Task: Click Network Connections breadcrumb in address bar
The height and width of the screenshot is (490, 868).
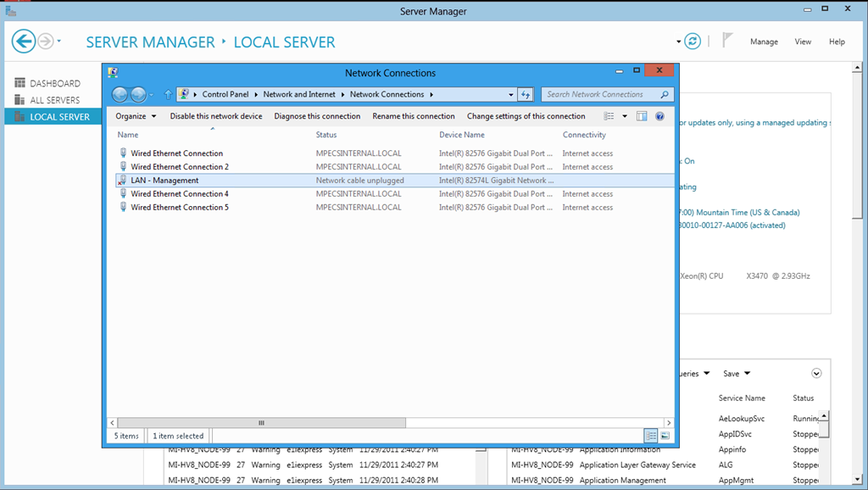Action: coord(387,94)
